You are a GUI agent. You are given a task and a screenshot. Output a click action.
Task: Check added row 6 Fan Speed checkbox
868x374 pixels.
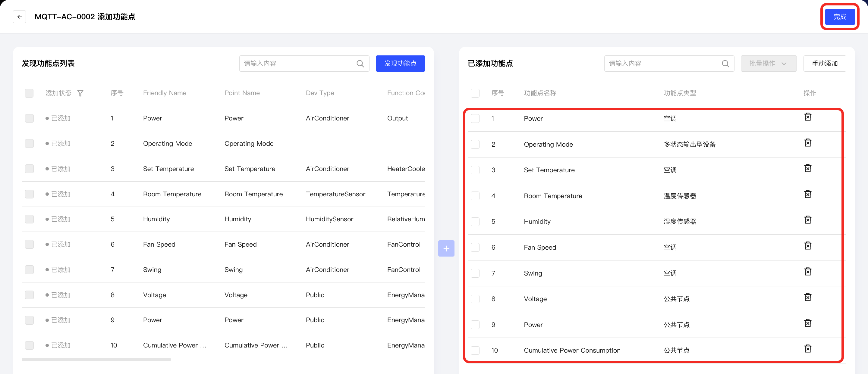coord(475,248)
